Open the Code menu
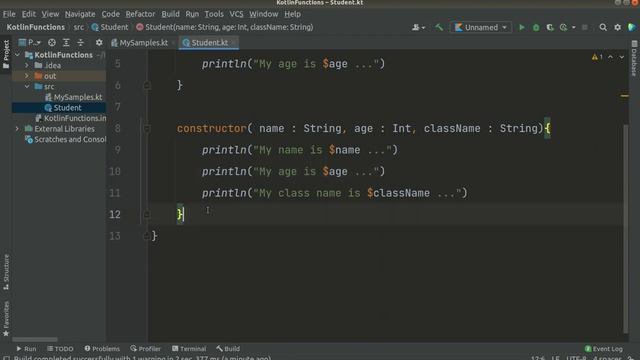The height and width of the screenshot is (360, 640). click(111, 14)
